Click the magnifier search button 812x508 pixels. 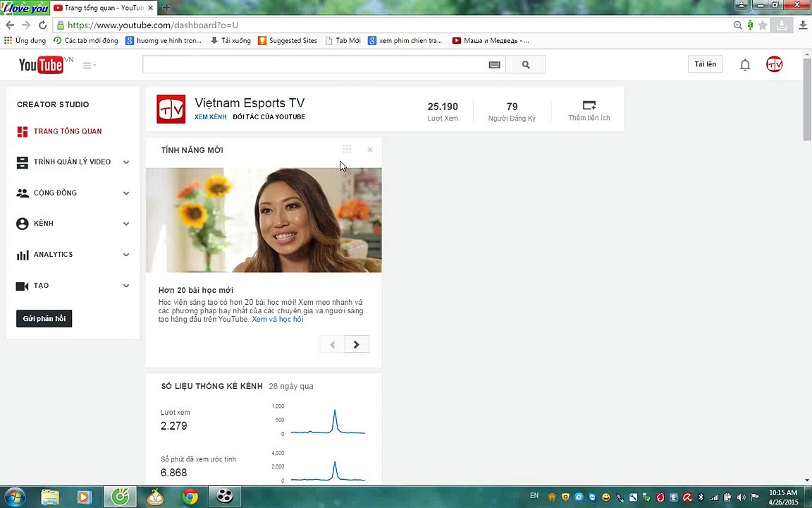(x=526, y=65)
